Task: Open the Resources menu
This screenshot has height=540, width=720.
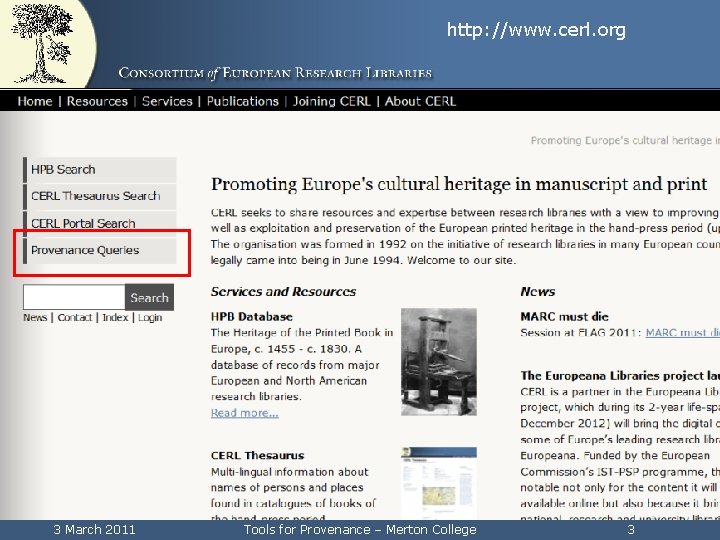Action: (97, 101)
